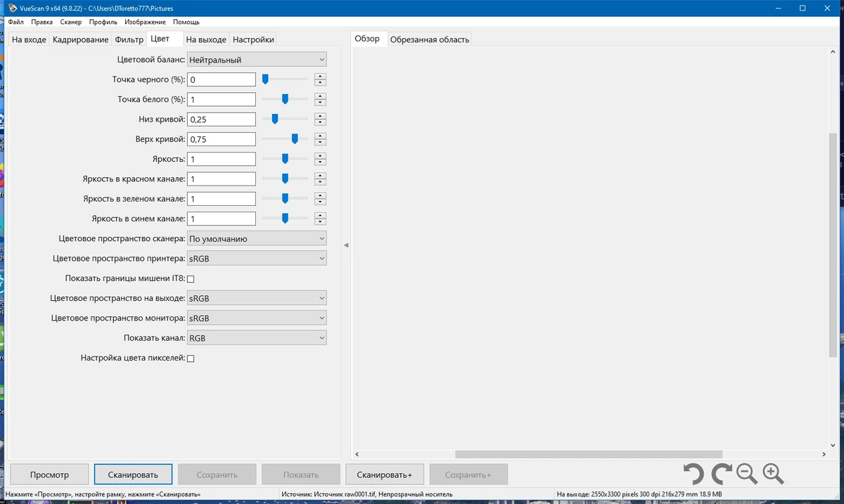Viewport: 844px width, 504px height.
Task: Open the Цветовой баланс dropdown
Action: pyautogui.click(x=257, y=60)
